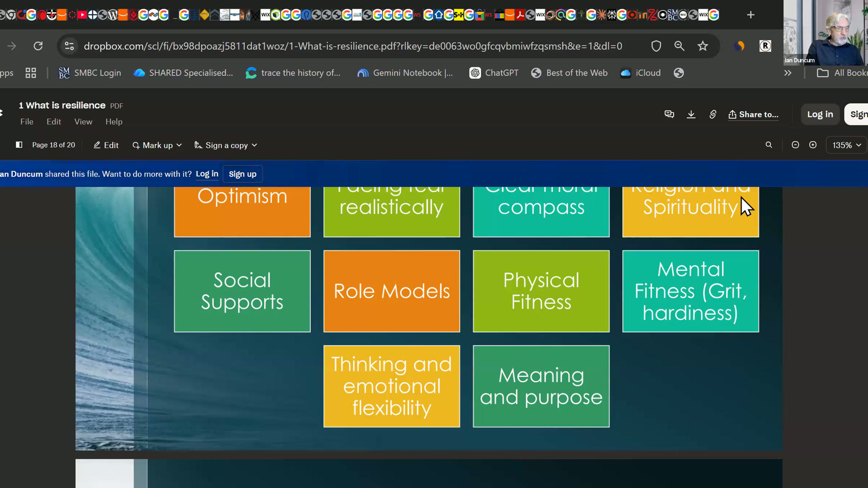Open the Best of the Web bookmark

click(569, 73)
